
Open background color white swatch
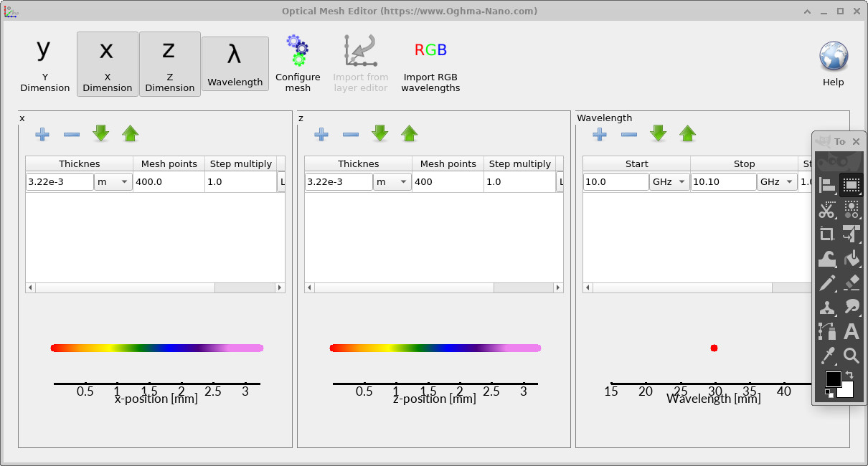coord(847,392)
